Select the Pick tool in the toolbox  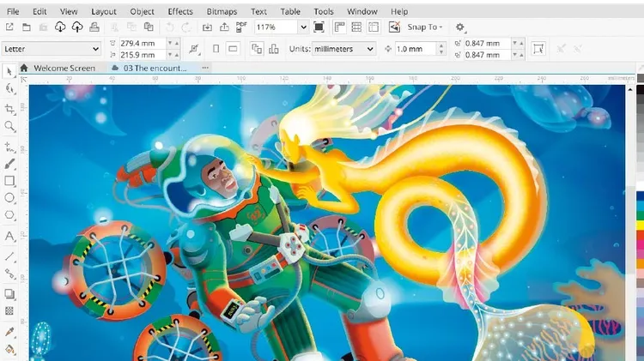[x=9, y=71]
